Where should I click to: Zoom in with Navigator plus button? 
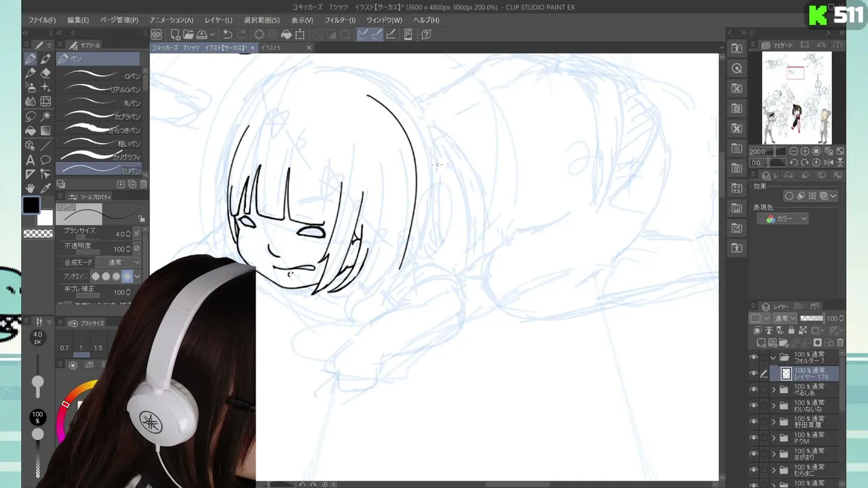(x=805, y=151)
